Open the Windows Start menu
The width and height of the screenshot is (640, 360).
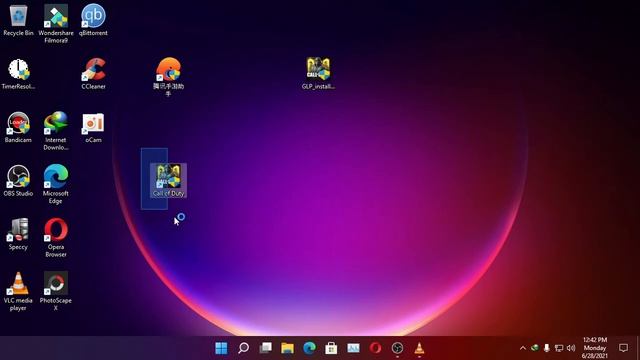(x=221, y=348)
